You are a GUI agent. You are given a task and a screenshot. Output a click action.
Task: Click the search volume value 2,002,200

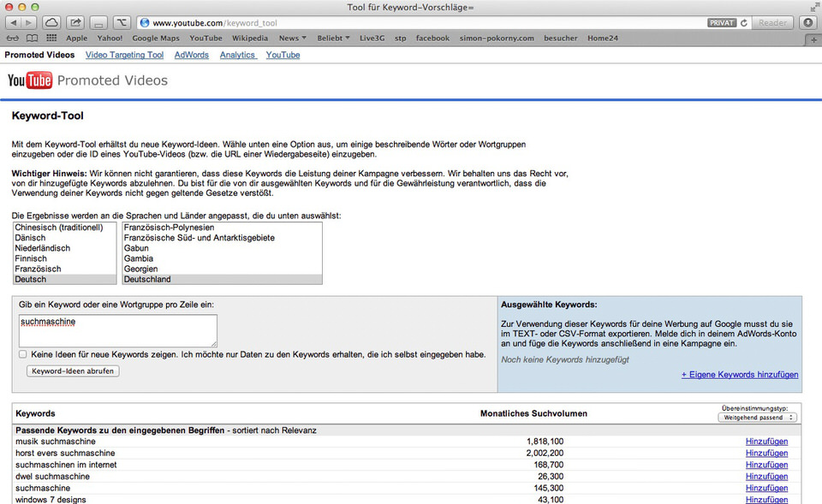(x=545, y=454)
